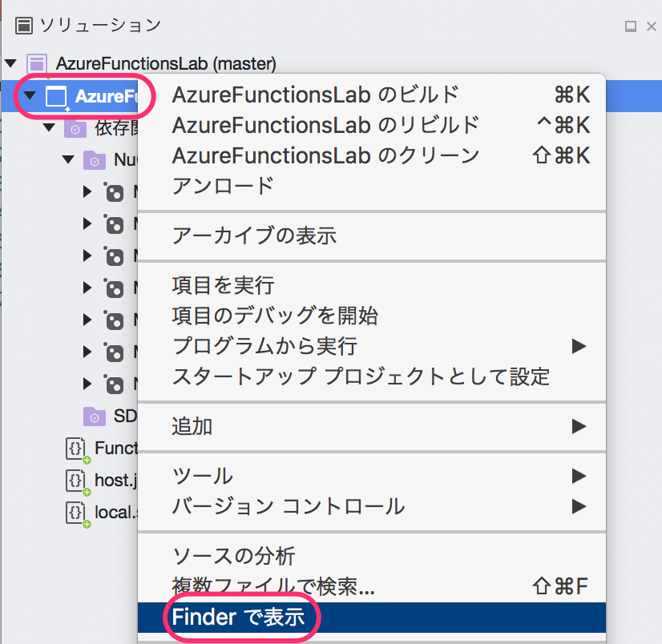Select スタートアップ プロジェクトとして設定
Screen dimensions: 662x644
(372, 376)
